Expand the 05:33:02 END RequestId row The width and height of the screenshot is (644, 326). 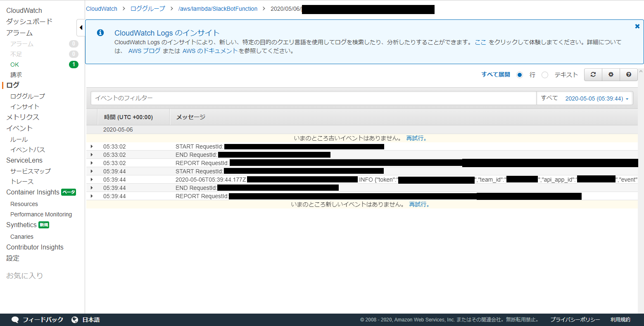[92, 155]
